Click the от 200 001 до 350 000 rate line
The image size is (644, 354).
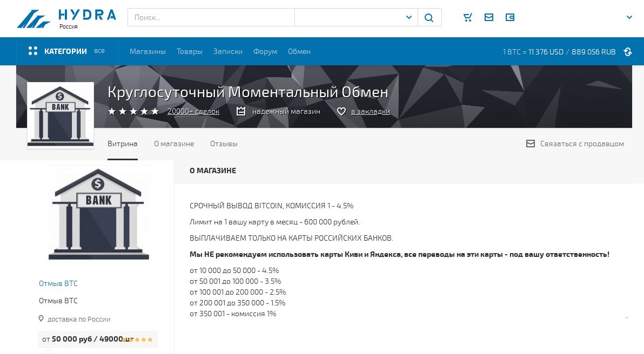(x=237, y=303)
